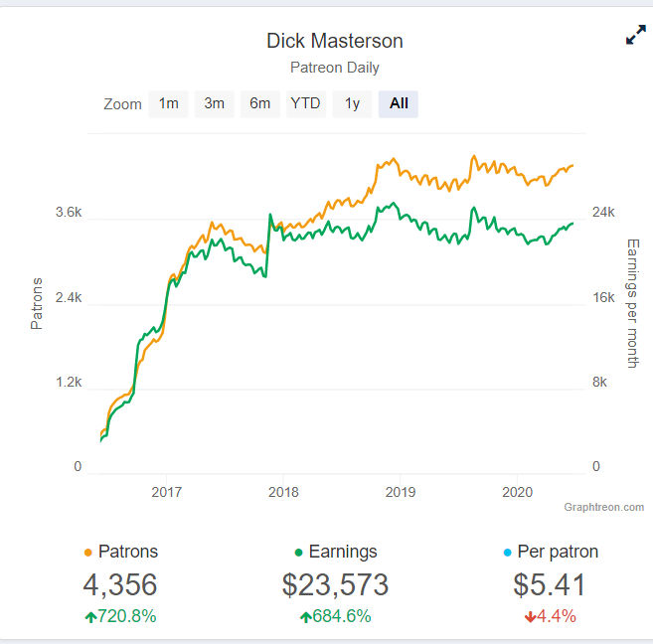Image resolution: width=653 pixels, height=644 pixels.
Task: Click the green Earnings legend dot
Action: pyautogui.click(x=298, y=553)
